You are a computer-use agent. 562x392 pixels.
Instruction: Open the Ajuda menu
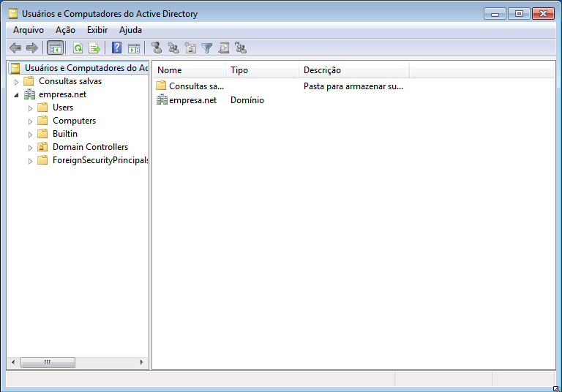tap(130, 30)
